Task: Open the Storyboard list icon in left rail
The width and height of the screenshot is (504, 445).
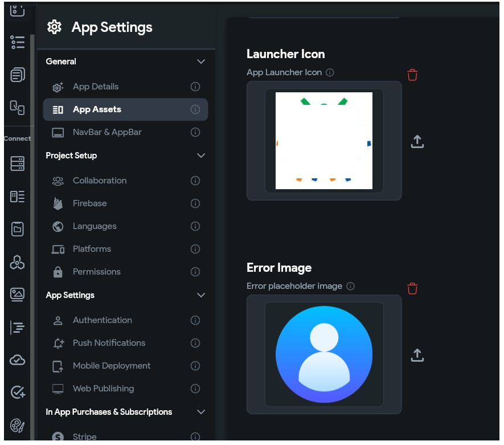Action: pos(17,42)
